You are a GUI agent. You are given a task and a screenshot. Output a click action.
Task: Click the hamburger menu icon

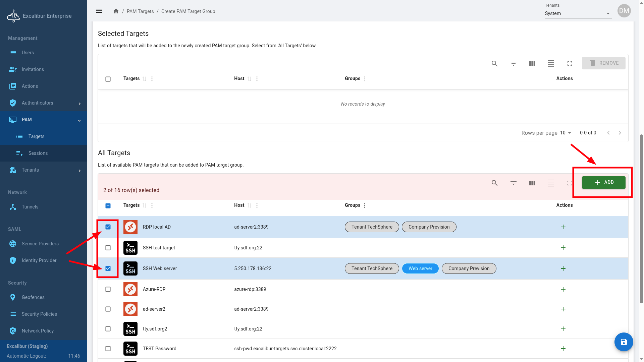[99, 11]
